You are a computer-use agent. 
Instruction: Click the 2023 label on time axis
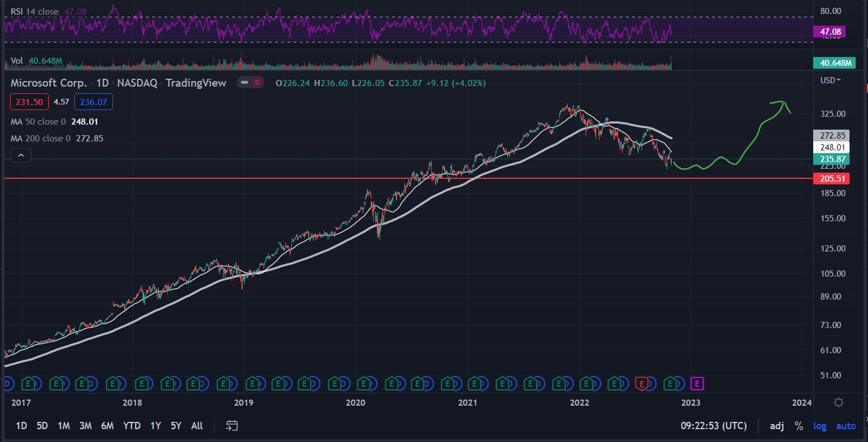691,402
